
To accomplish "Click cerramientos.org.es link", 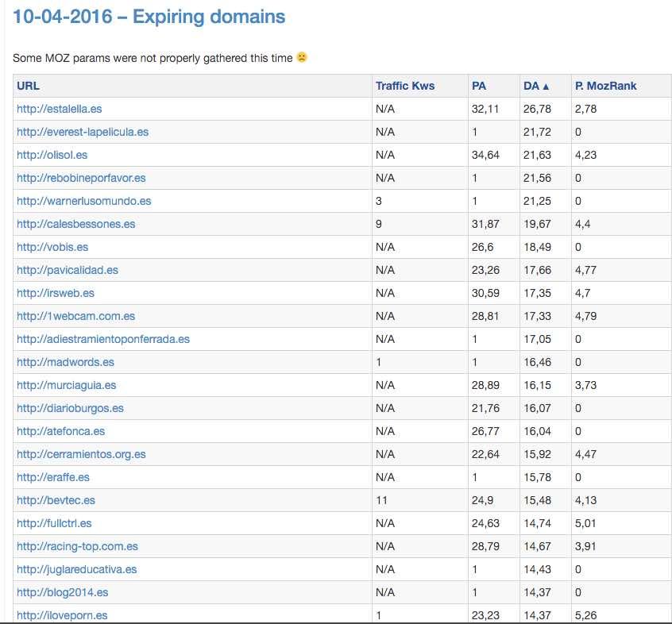I will [81, 454].
